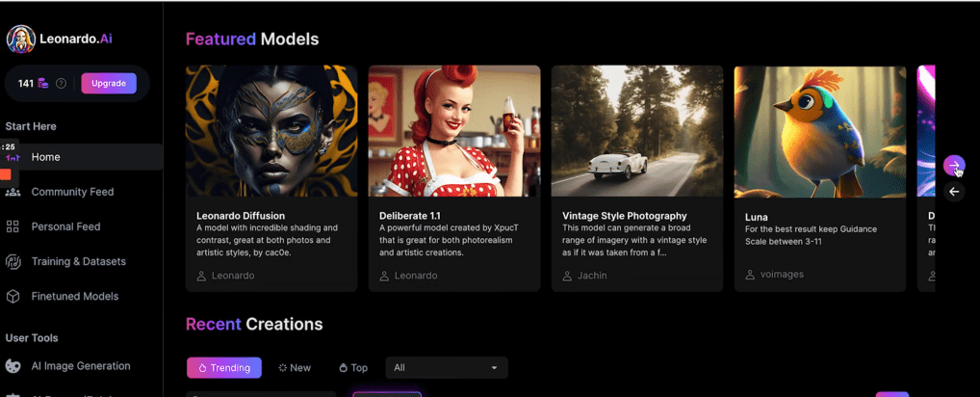Viewport: 980px width, 397px height.
Task: Click the Training & Datasets icon
Action: (x=13, y=261)
